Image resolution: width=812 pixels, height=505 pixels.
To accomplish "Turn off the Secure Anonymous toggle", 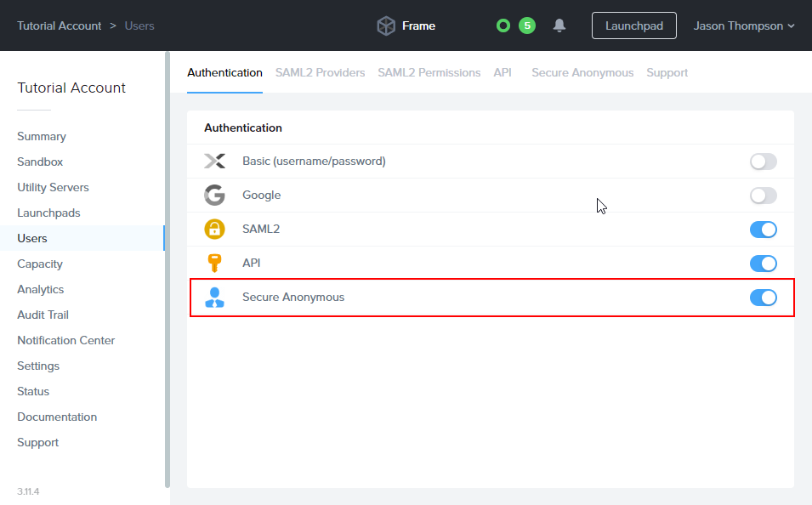I will pyautogui.click(x=763, y=298).
